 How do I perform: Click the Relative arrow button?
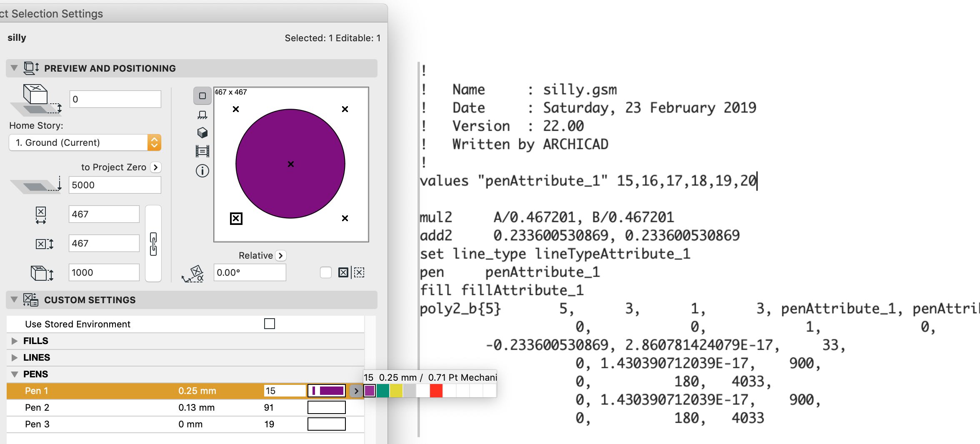pos(281,255)
